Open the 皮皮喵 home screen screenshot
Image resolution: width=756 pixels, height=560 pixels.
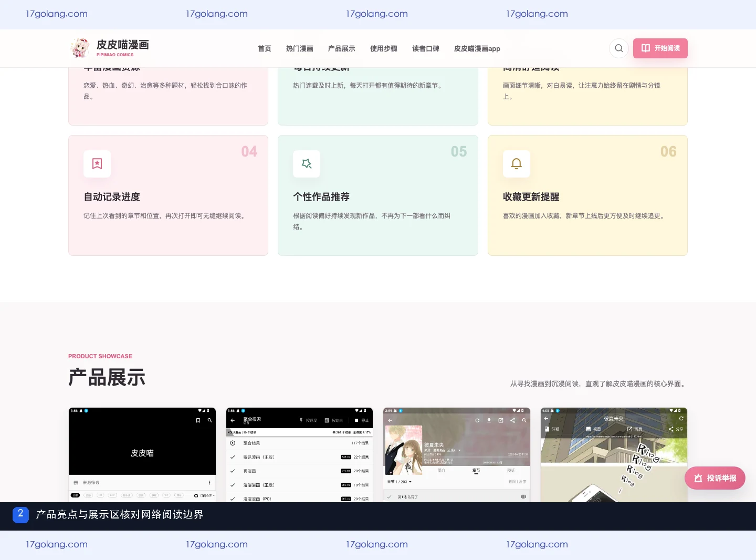tap(142, 455)
